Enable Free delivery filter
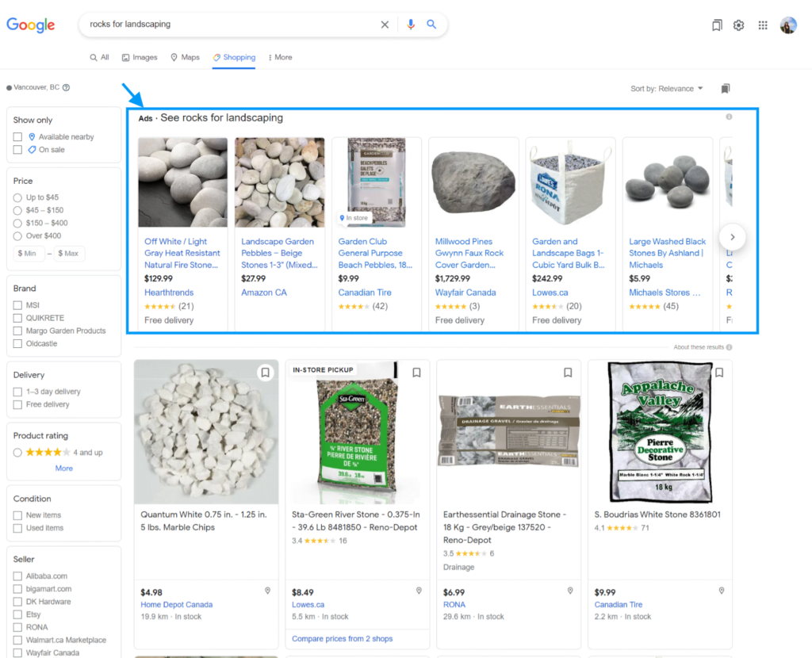The image size is (812, 658). (x=17, y=404)
